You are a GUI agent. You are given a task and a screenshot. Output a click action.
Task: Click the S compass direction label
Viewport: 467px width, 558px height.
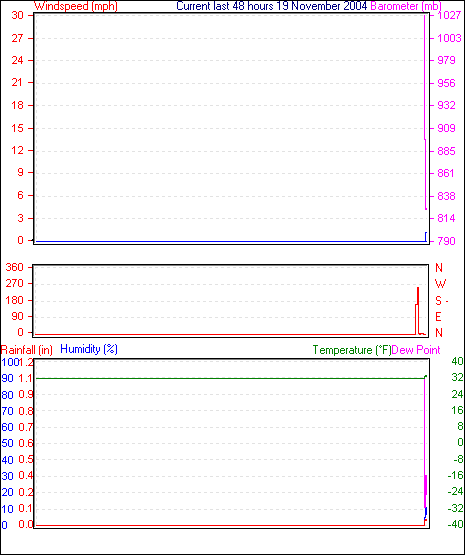439,301
